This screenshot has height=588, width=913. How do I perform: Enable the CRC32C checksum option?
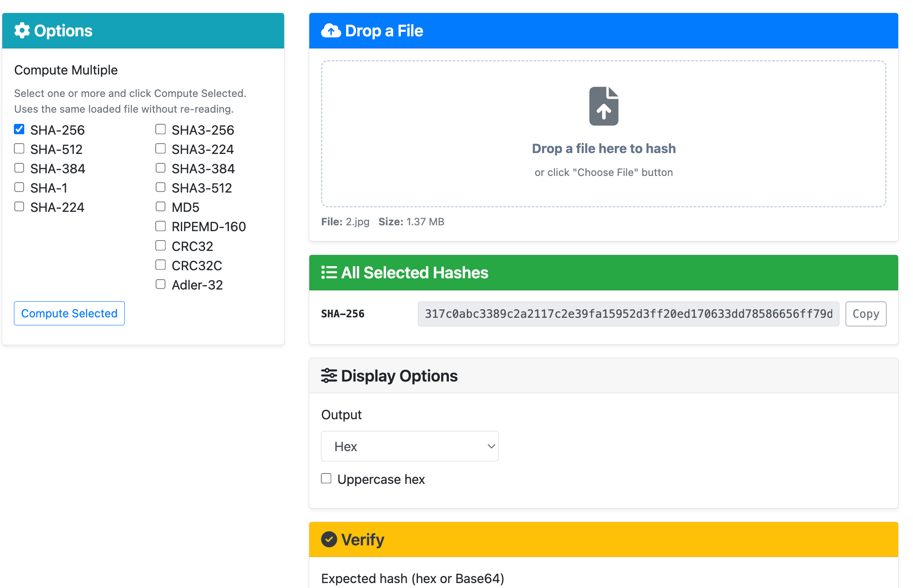coord(161,264)
